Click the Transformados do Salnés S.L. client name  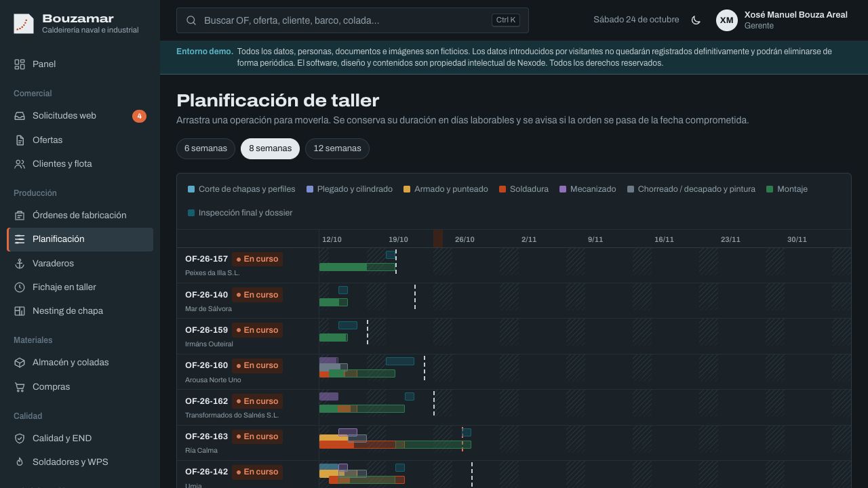232,415
